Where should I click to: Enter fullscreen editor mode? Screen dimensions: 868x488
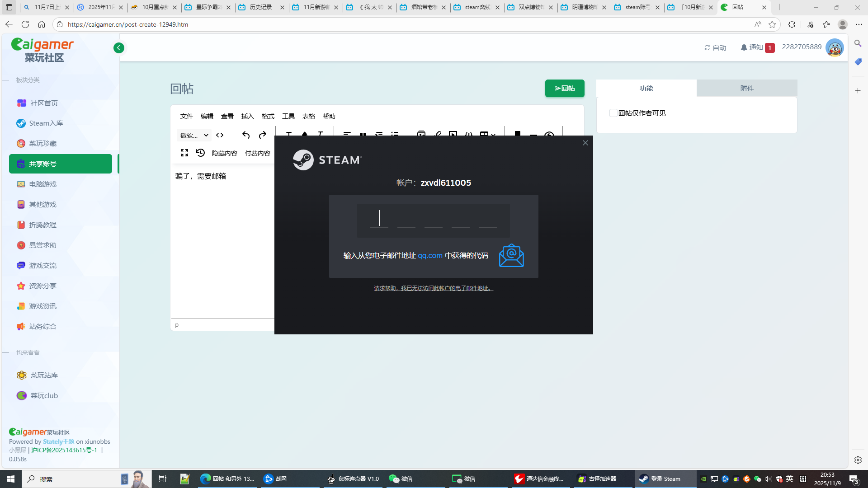pyautogui.click(x=184, y=153)
